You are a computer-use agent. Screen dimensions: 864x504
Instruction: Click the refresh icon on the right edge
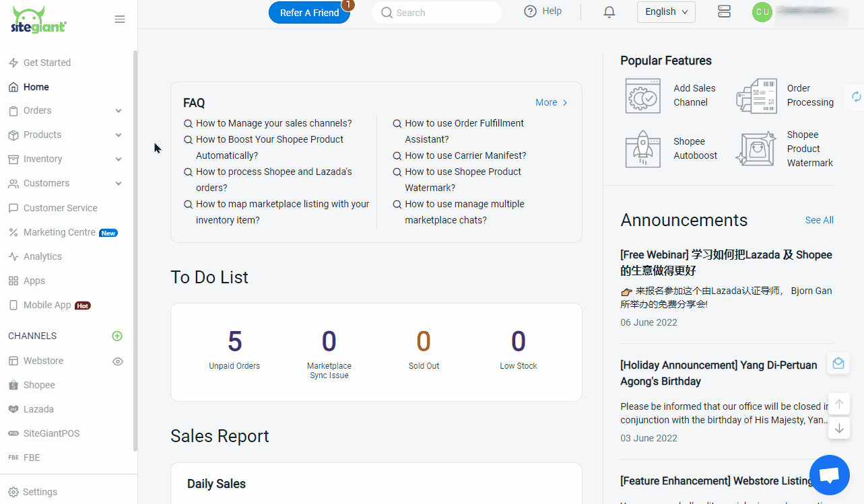point(856,96)
